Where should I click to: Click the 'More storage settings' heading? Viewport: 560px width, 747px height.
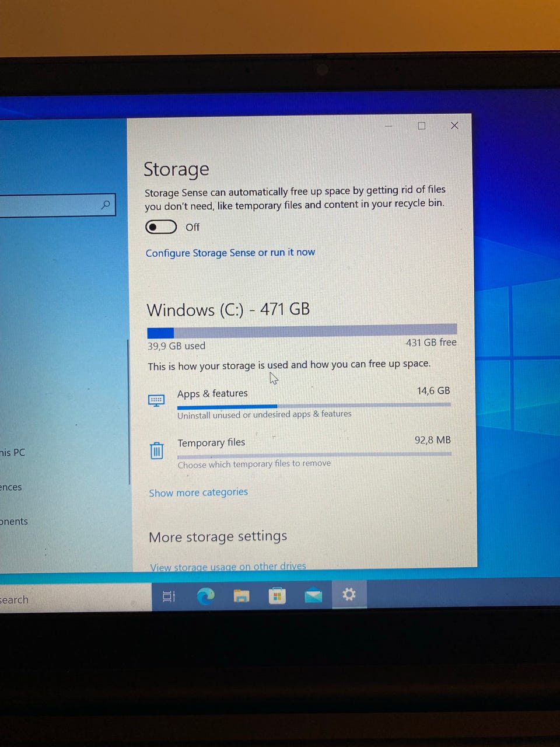pos(218,536)
